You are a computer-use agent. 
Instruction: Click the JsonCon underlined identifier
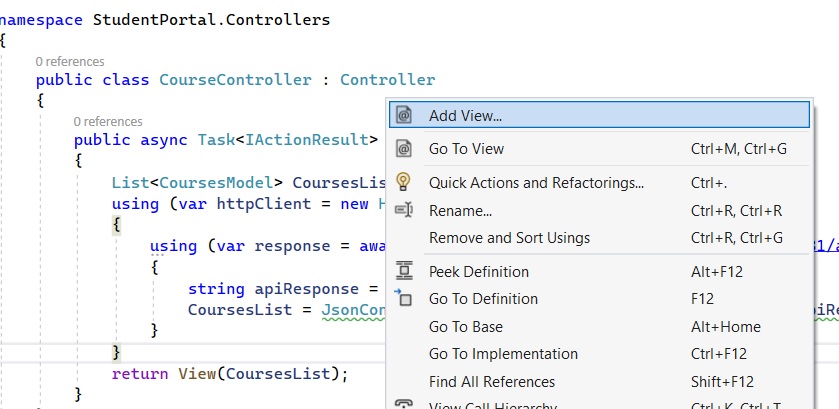(353, 310)
